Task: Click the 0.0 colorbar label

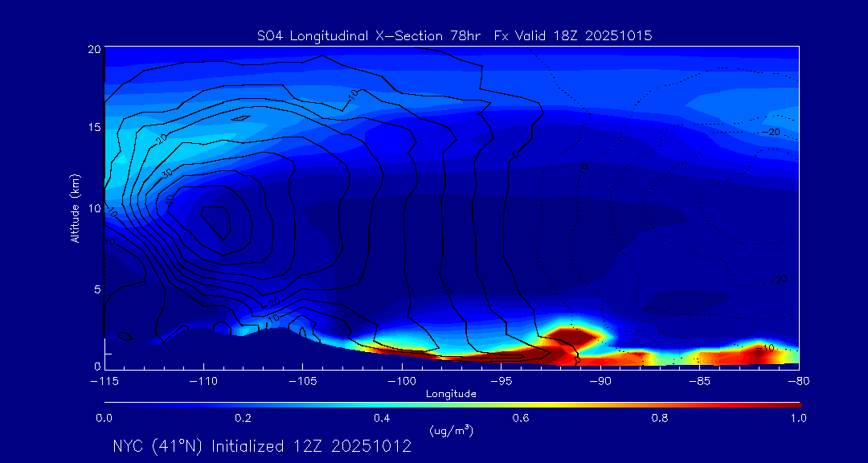Action: pyautogui.click(x=104, y=418)
